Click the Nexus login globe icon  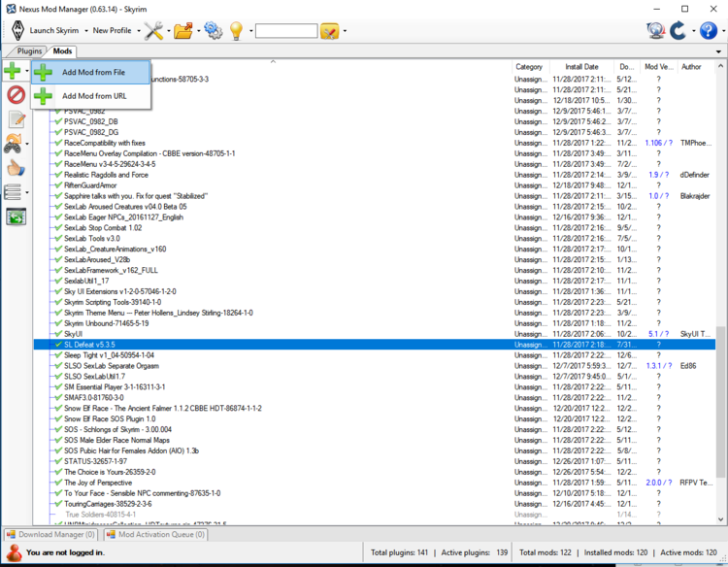656,31
